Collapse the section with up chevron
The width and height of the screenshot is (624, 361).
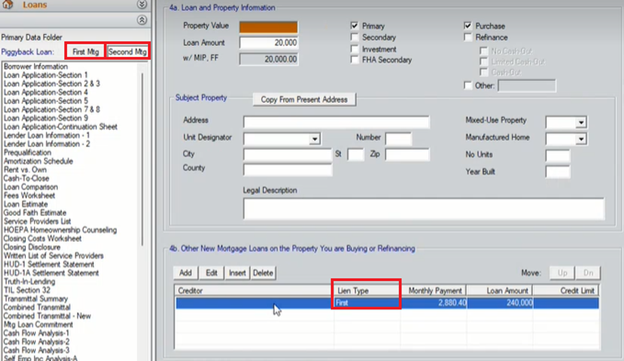coord(142,20)
